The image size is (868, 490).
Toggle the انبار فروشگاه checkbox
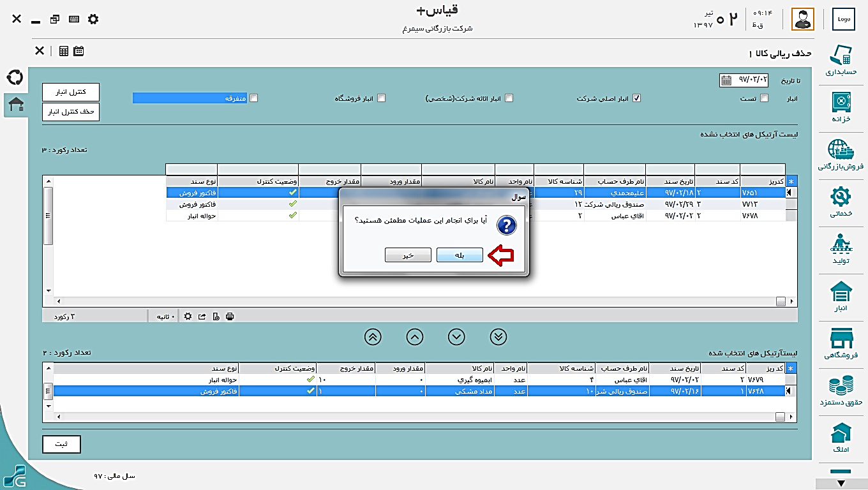(x=382, y=98)
